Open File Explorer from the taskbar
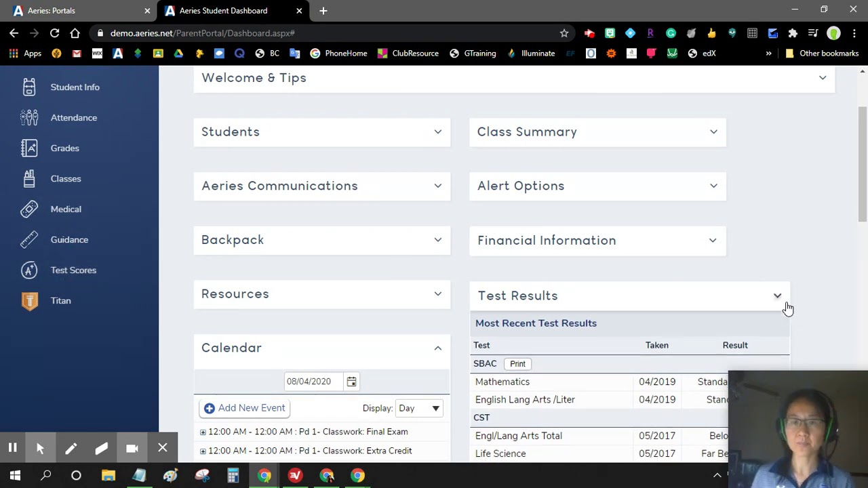This screenshot has height=488, width=868. (108, 475)
